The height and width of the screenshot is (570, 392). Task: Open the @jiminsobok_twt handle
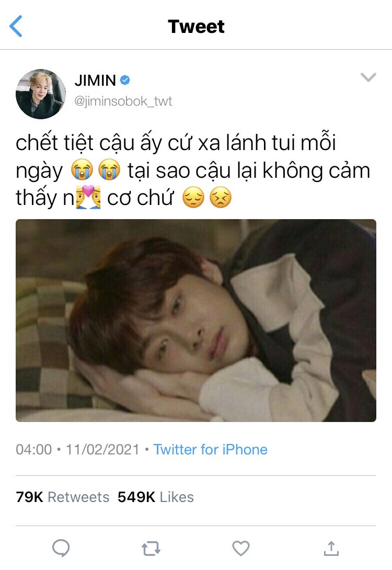pos(123,101)
